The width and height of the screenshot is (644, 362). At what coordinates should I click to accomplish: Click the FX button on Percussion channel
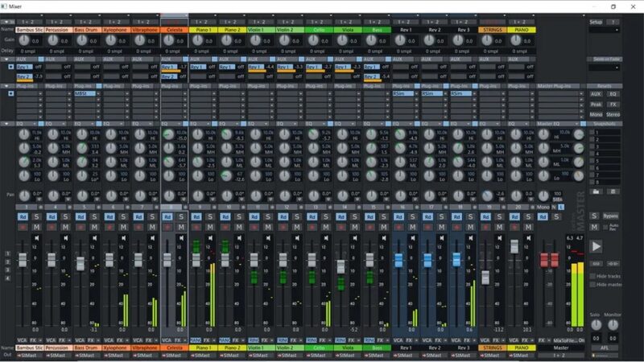(62, 340)
